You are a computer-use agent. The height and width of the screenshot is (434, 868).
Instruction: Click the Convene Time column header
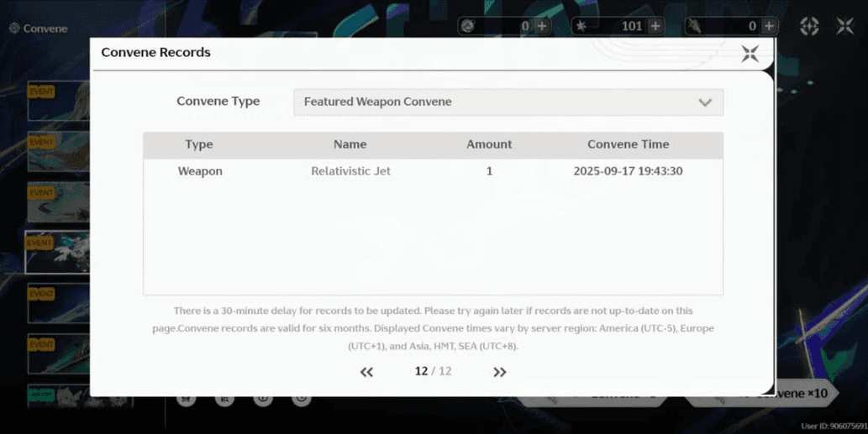[628, 144]
